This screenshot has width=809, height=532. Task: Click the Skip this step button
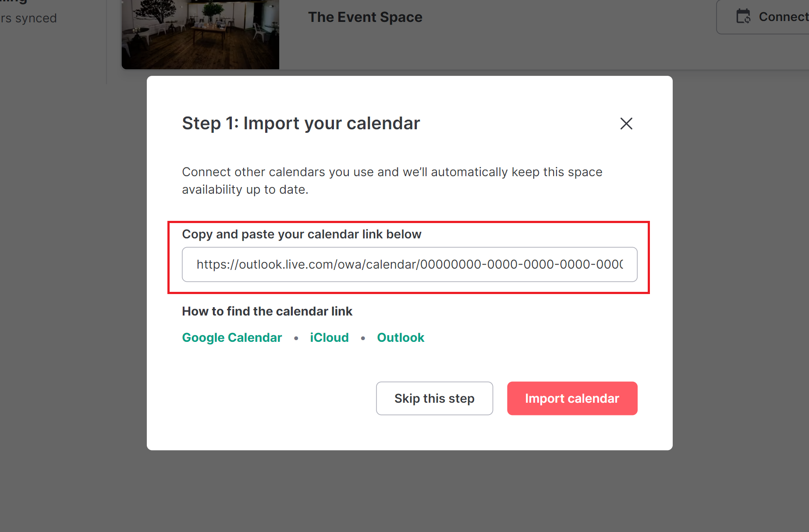(434, 398)
